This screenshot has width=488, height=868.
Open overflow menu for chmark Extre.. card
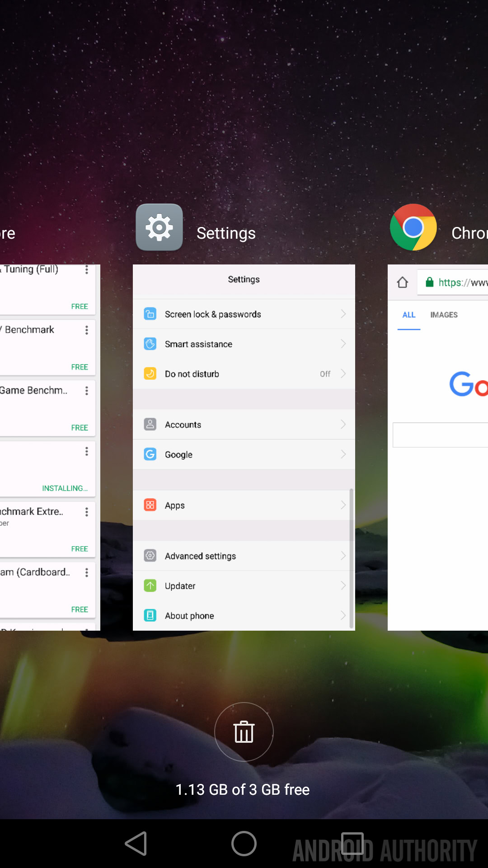[86, 512]
